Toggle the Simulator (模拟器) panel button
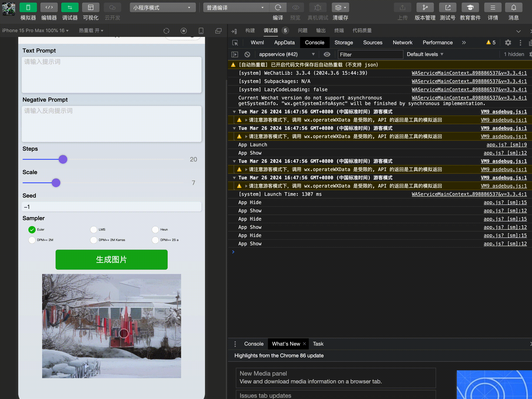 28,7
